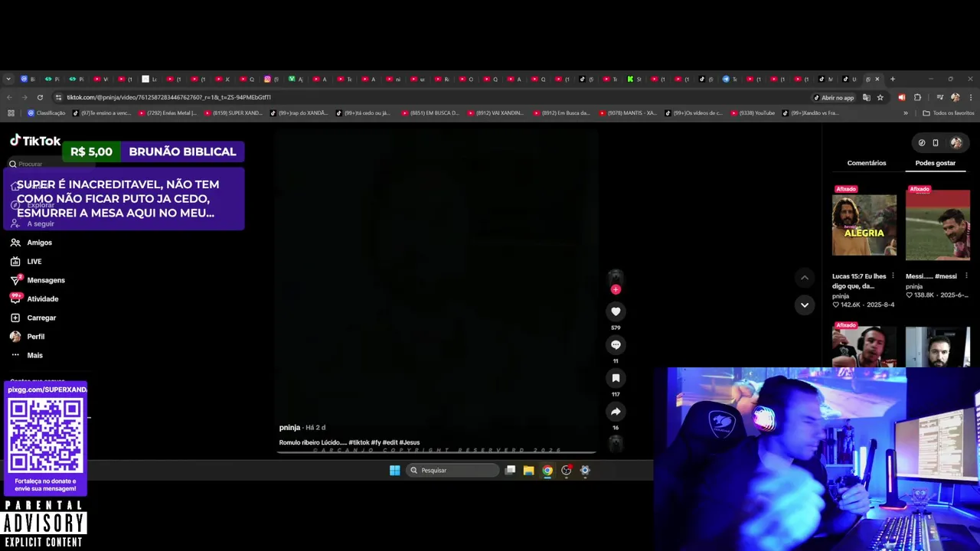The width and height of the screenshot is (980, 551).
Task: Open the pninja creator avatar beside the video
Action: coord(616,277)
